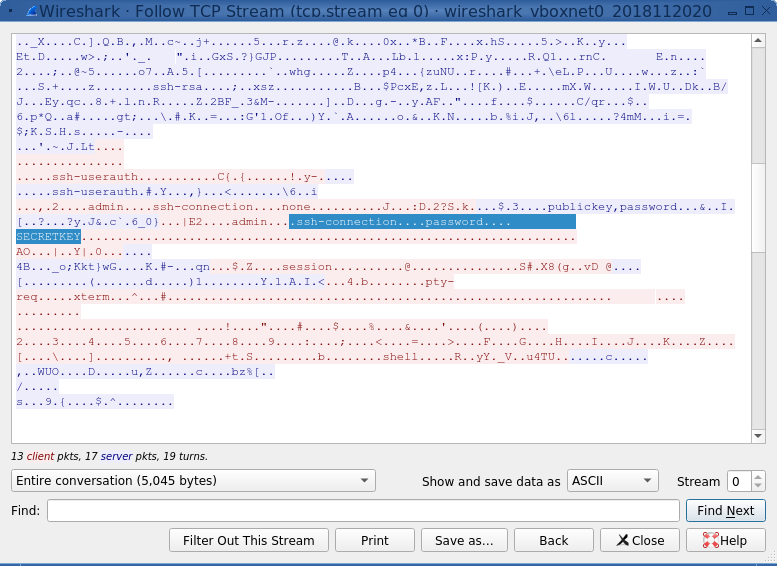This screenshot has height=566, width=777.
Task: Open the Entire conversation dropdown
Action: tap(193, 481)
